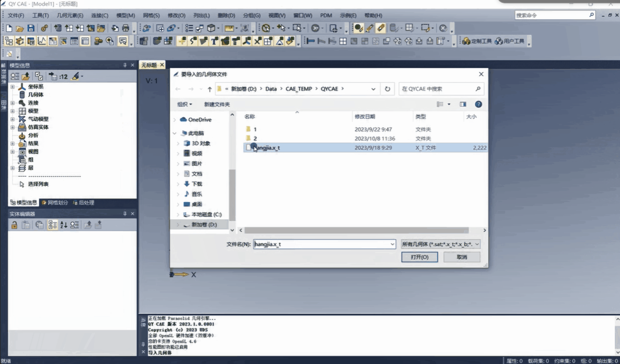
Task: Expand the 组织 dropdown menu
Action: (185, 104)
